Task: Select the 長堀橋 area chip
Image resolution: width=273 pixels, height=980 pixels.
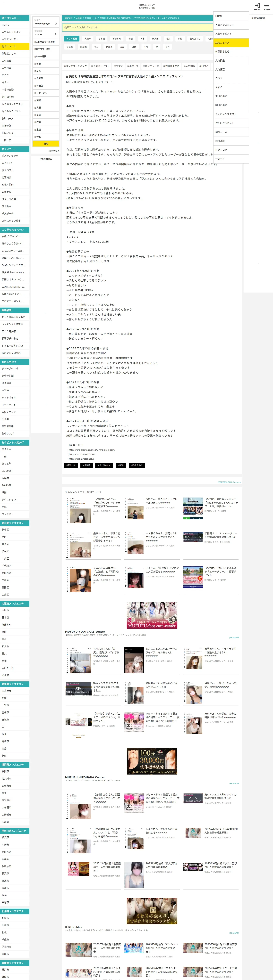Action: tap(69, 47)
